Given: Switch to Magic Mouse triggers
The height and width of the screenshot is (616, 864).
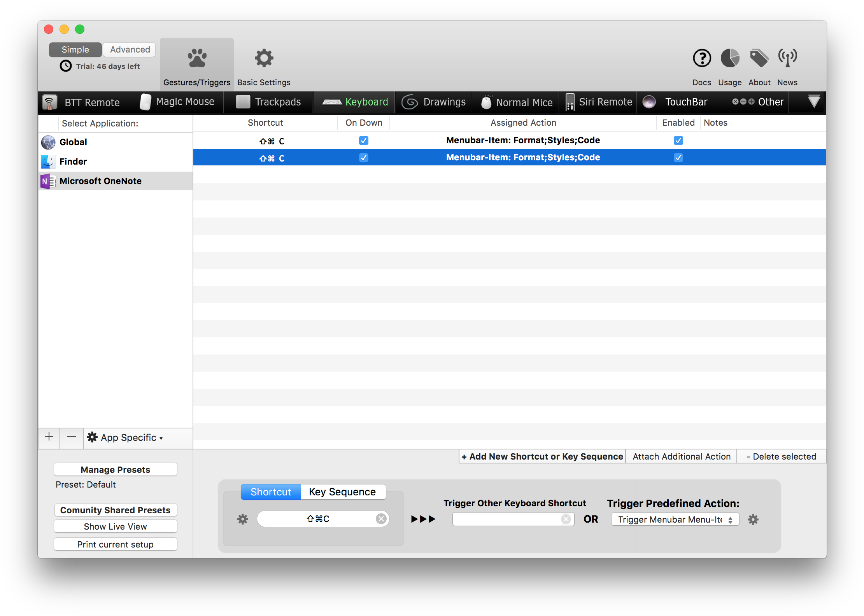Looking at the screenshot, I should [x=178, y=102].
